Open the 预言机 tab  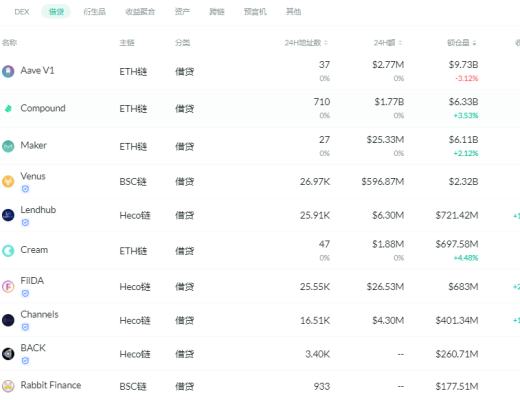click(x=255, y=12)
